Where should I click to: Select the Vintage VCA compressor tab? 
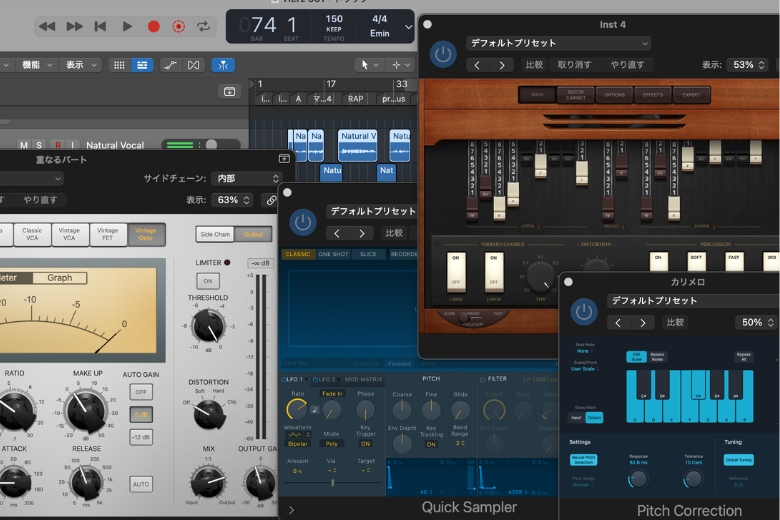(69, 234)
